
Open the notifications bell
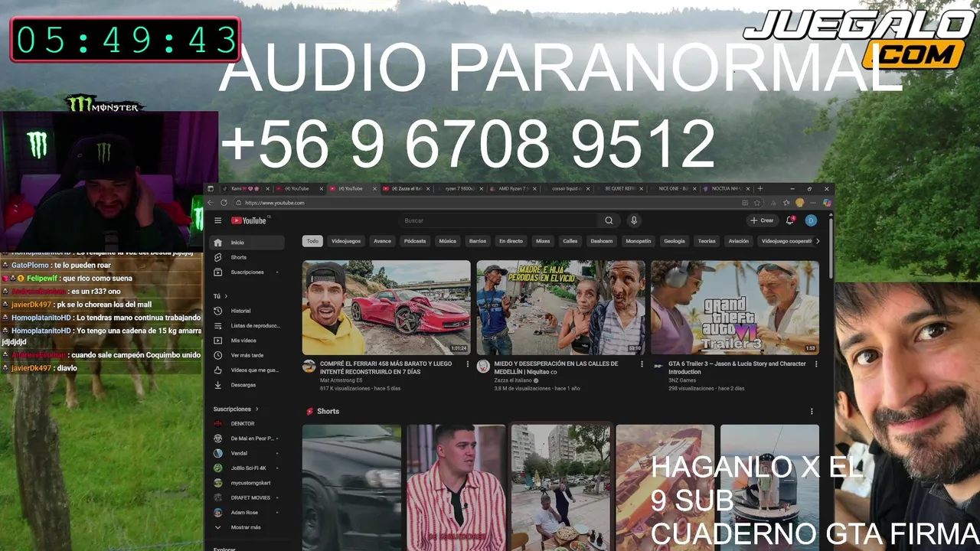[790, 220]
